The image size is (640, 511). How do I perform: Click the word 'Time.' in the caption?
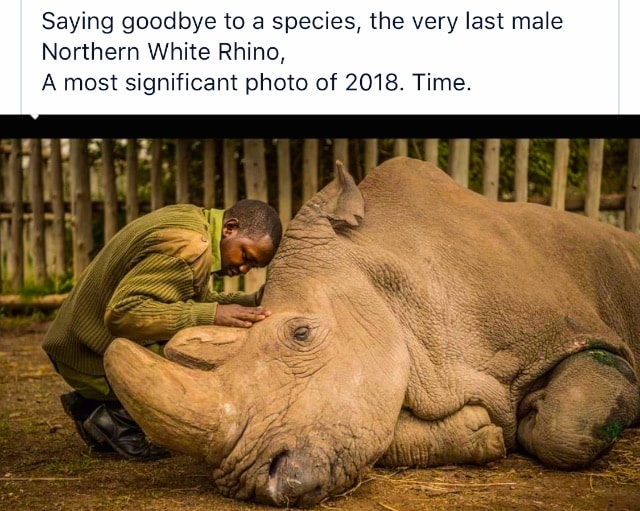point(442,82)
